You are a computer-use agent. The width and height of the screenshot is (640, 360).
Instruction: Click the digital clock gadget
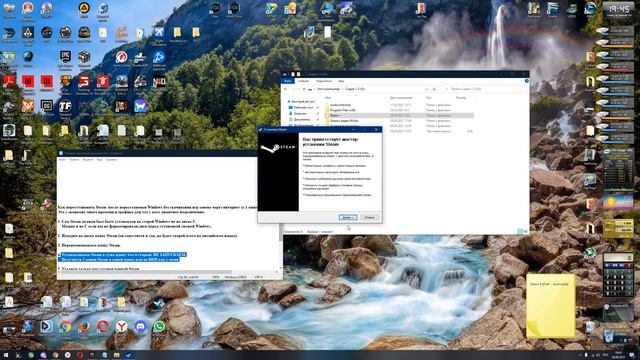[x=618, y=9]
